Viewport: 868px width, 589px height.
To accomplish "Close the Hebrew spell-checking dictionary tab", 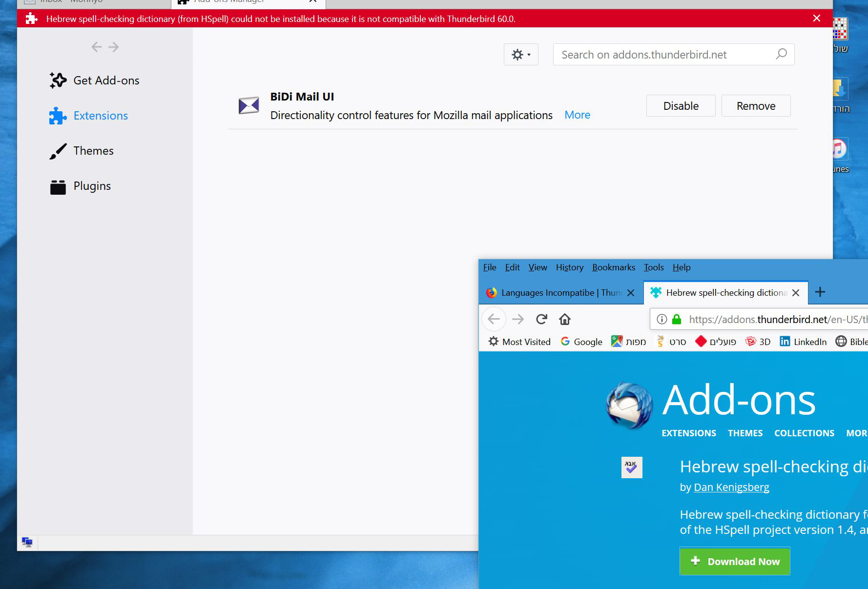I will pos(796,293).
